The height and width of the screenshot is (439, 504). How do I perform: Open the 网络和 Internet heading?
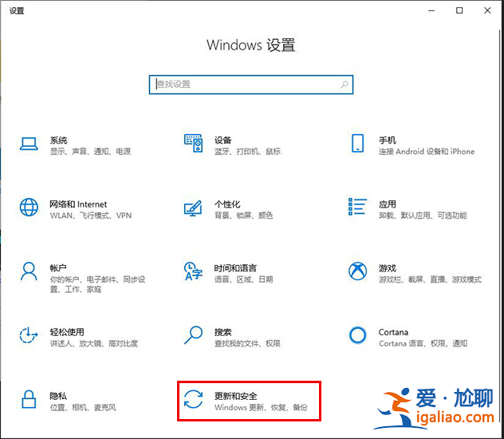coord(78,204)
